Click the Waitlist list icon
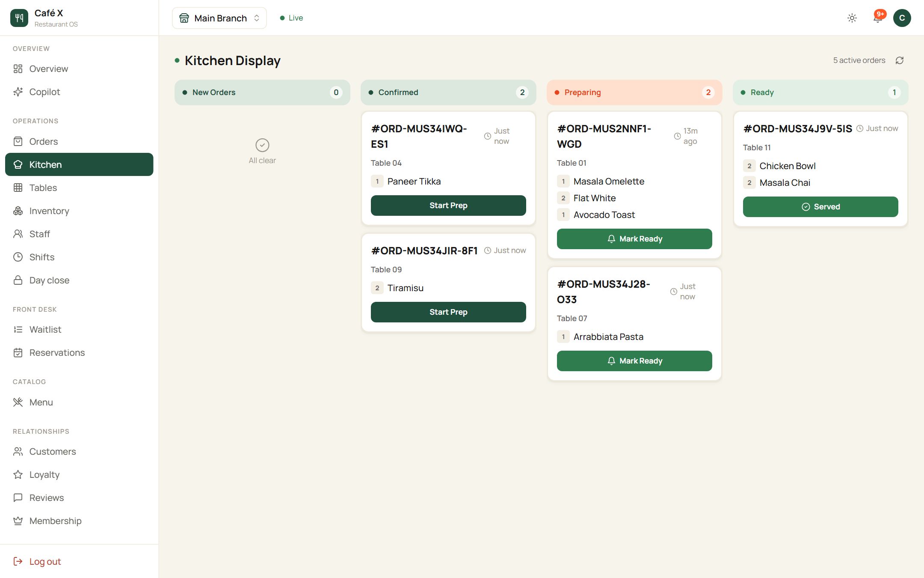This screenshot has width=924, height=578. (x=18, y=329)
